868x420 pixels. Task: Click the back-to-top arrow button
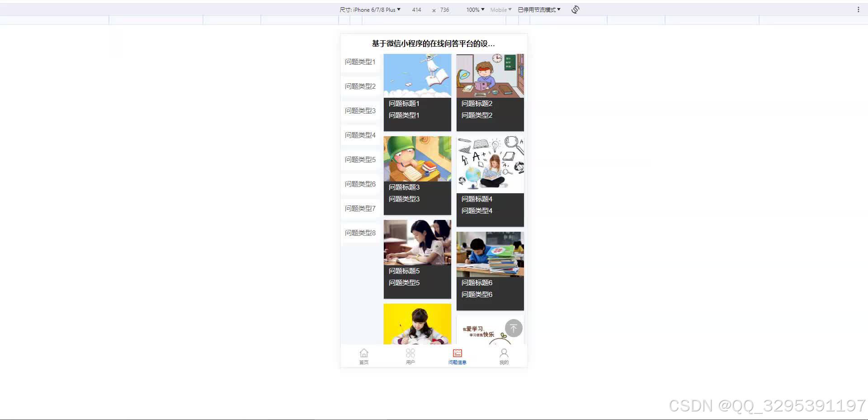coord(514,328)
